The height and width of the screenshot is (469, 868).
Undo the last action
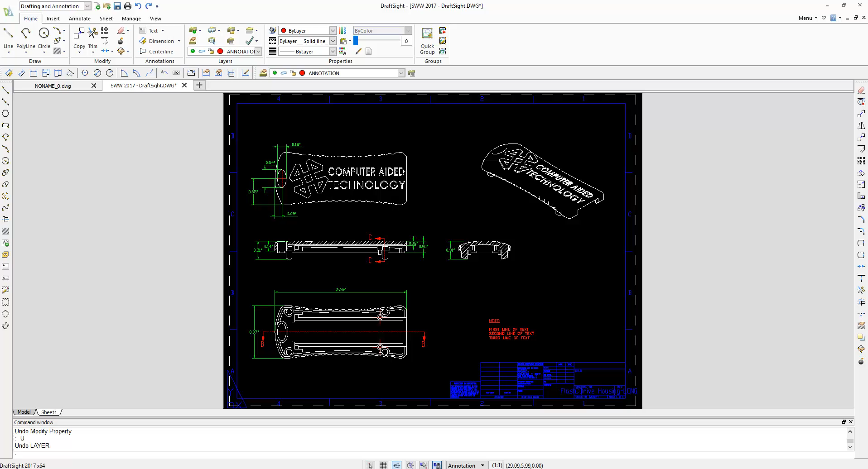point(138,6)
